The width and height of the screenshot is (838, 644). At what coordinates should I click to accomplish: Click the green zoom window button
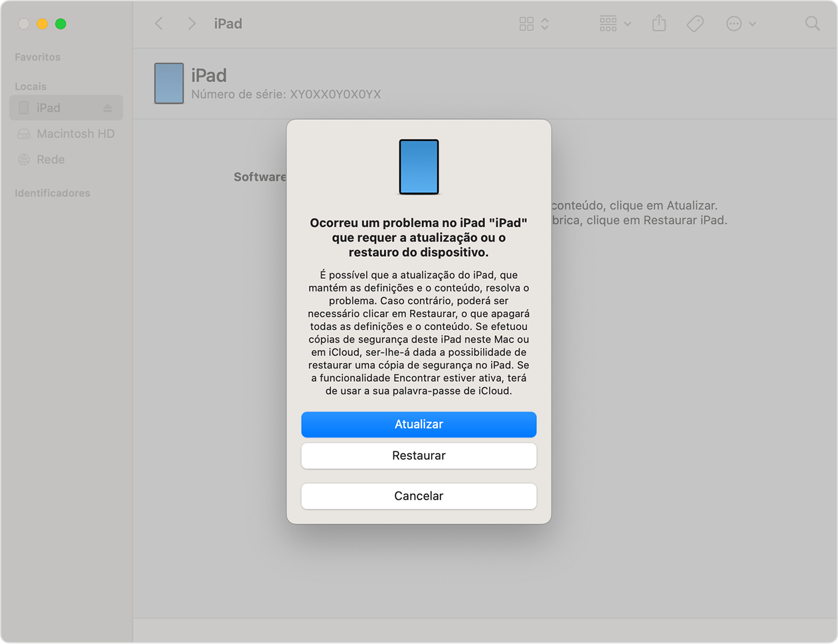[x=60, y=24]
